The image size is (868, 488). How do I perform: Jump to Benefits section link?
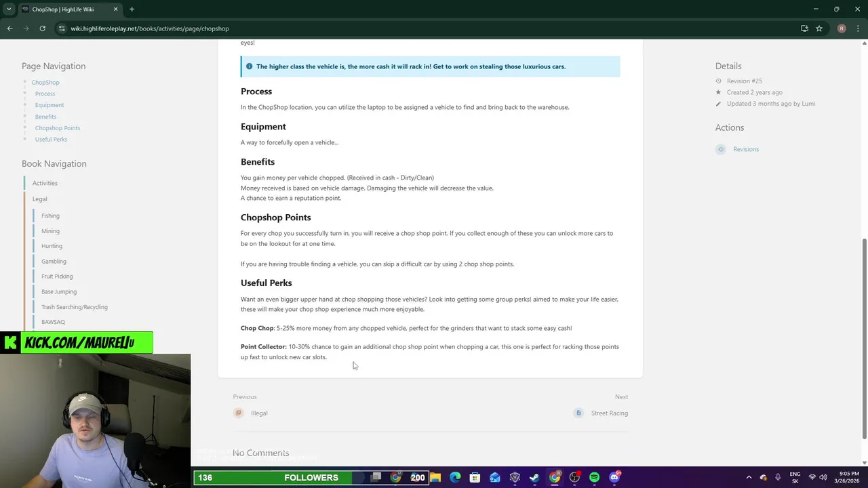(x=45, y=117)
